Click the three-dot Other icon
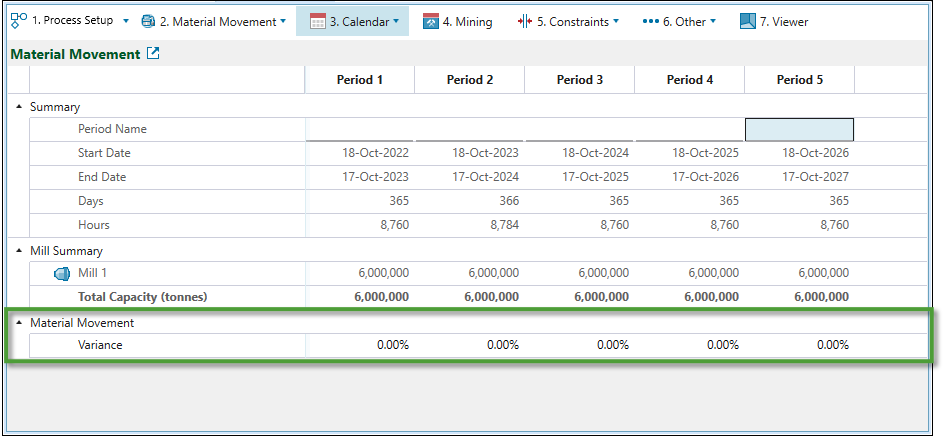This screenshot has width=944, height=439. click(x=650, y=21)
